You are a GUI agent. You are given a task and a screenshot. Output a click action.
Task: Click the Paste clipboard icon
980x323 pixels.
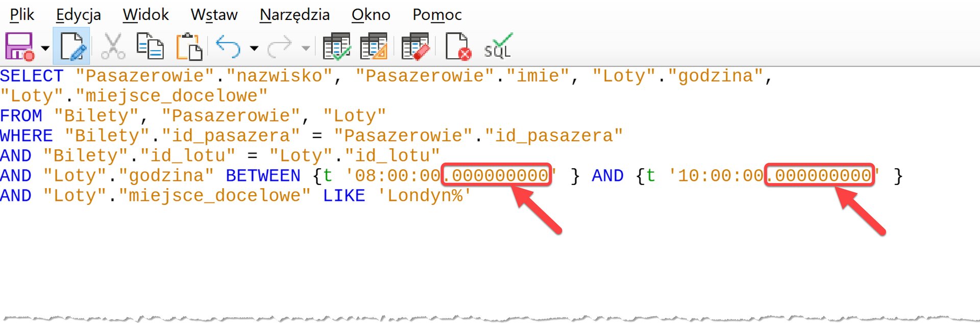(x=189, y=47)
